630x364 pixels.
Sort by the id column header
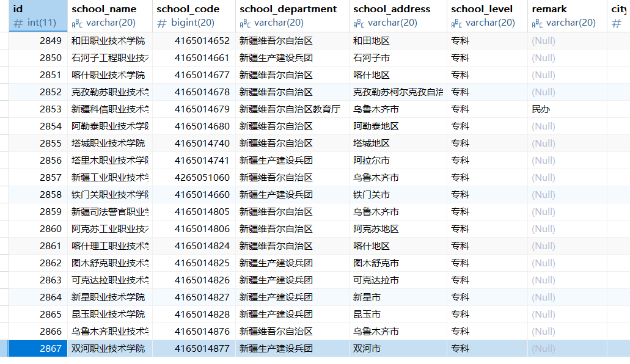tap(38, 16)
